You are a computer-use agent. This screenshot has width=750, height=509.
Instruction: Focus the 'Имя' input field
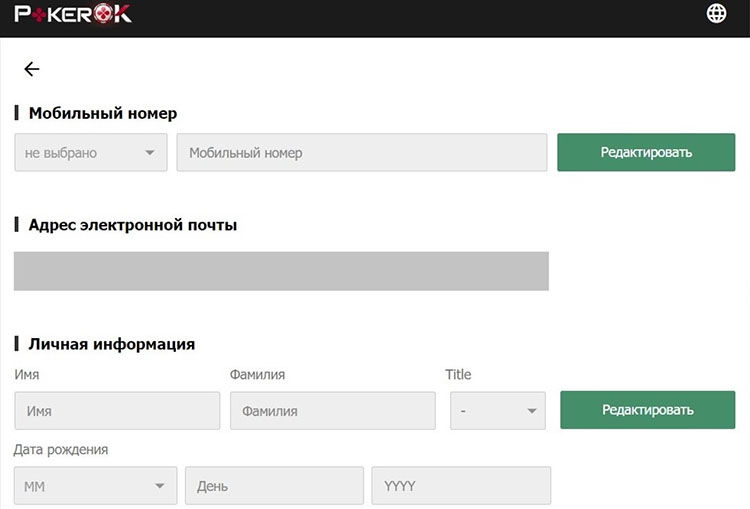(x=117, y=410)
